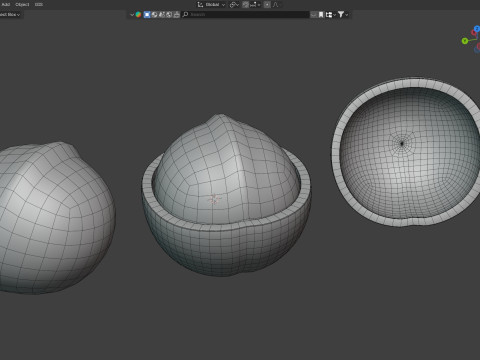480x360 pixels.
Task: Click the bookmark icon right of search
Action: pos(321,15)
